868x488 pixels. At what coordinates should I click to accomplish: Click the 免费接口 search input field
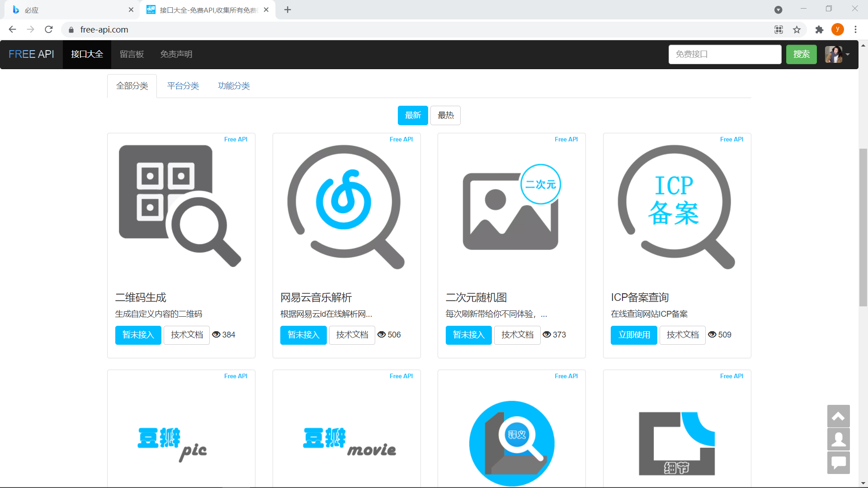click(725, 54)
